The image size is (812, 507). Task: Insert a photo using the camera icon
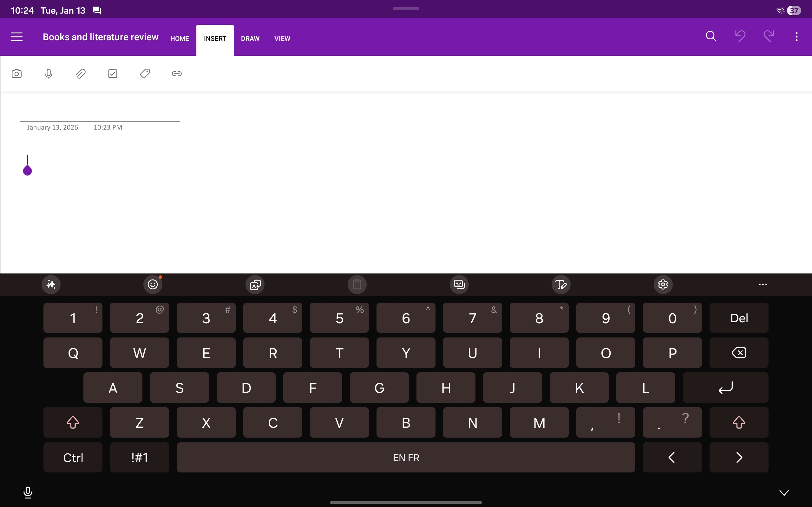point(17,74)
